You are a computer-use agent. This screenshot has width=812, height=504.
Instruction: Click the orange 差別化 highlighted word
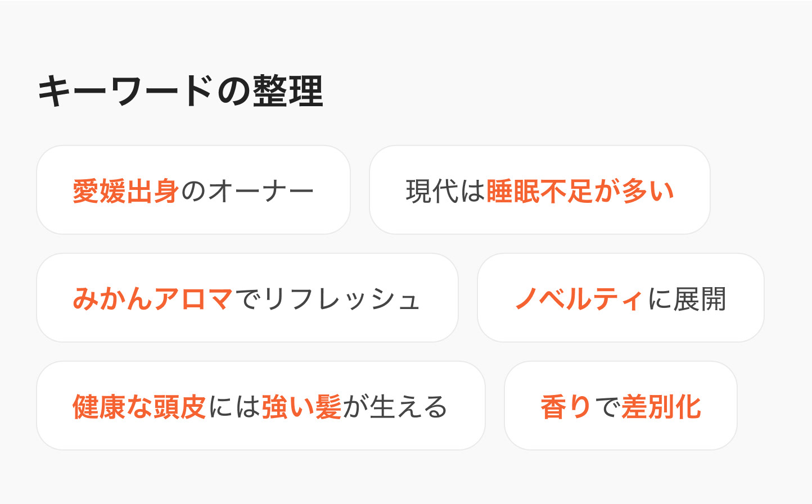pos(661,407)
